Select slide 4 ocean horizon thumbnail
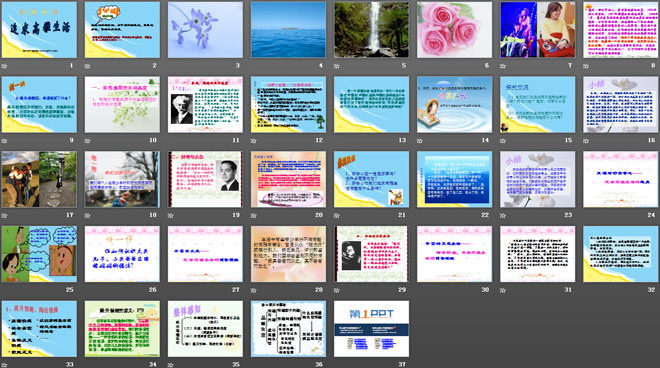660x368 pixels. 288,30
